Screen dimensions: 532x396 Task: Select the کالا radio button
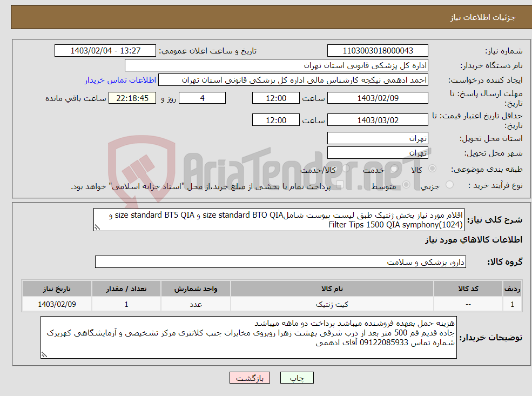coord(432,169)
